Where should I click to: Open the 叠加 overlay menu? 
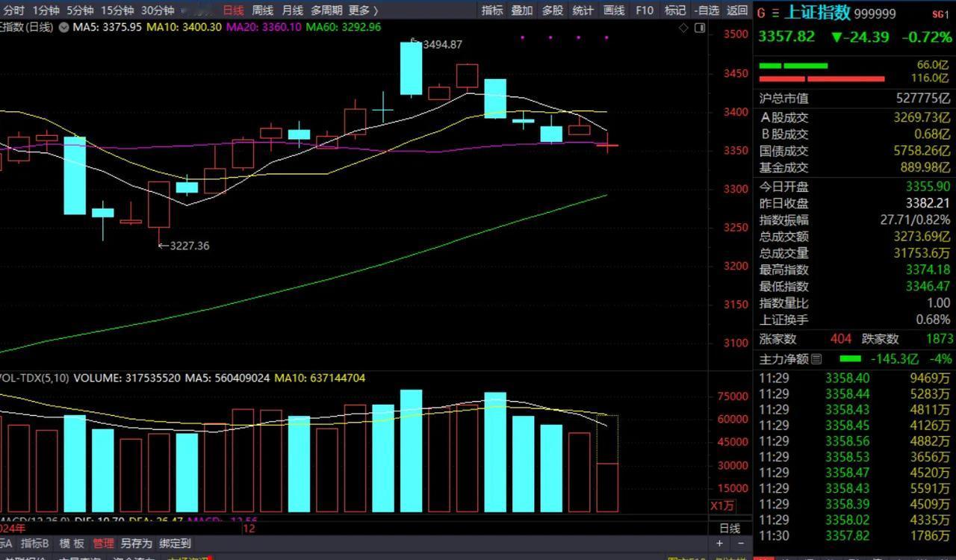point(522,10)
